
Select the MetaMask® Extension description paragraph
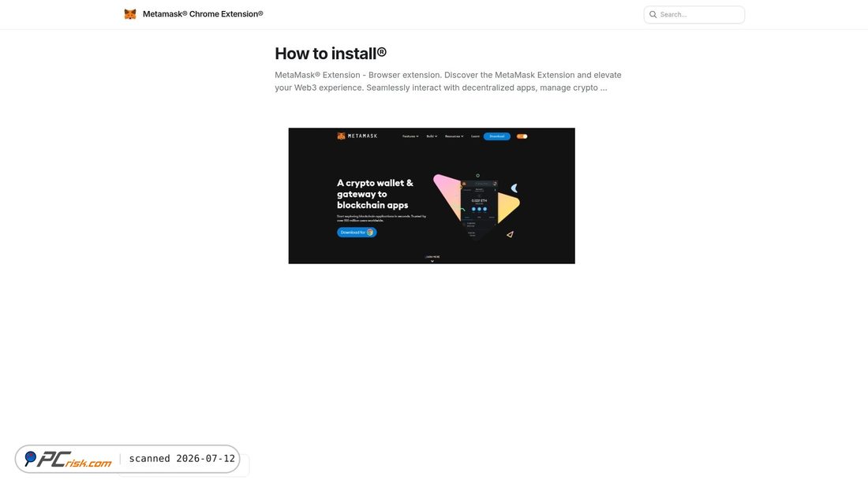[448, 81]
